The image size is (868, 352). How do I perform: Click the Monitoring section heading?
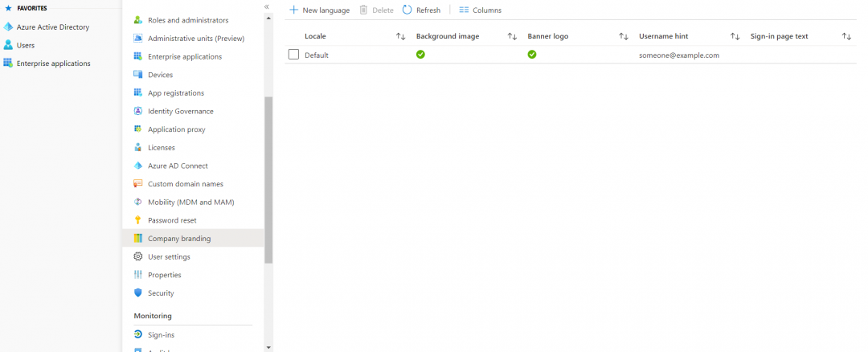point(153,316)
